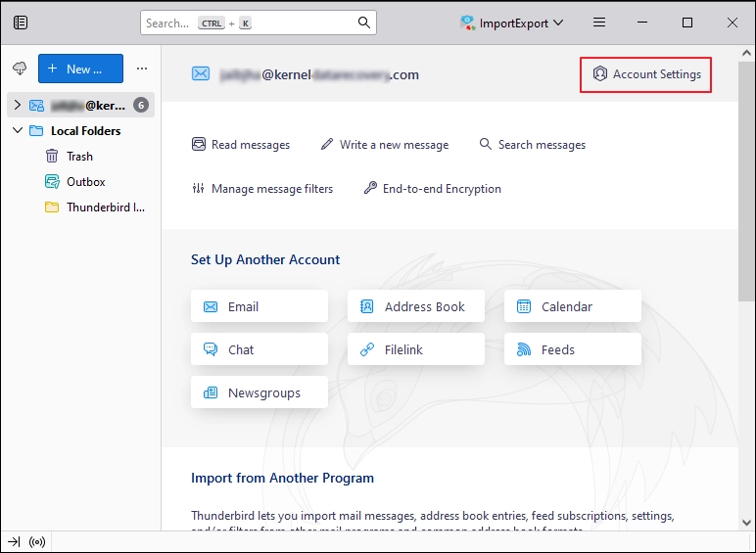Click the Account Settings gear-person icon
Screen dimensions: 756x553
point(599,73)
